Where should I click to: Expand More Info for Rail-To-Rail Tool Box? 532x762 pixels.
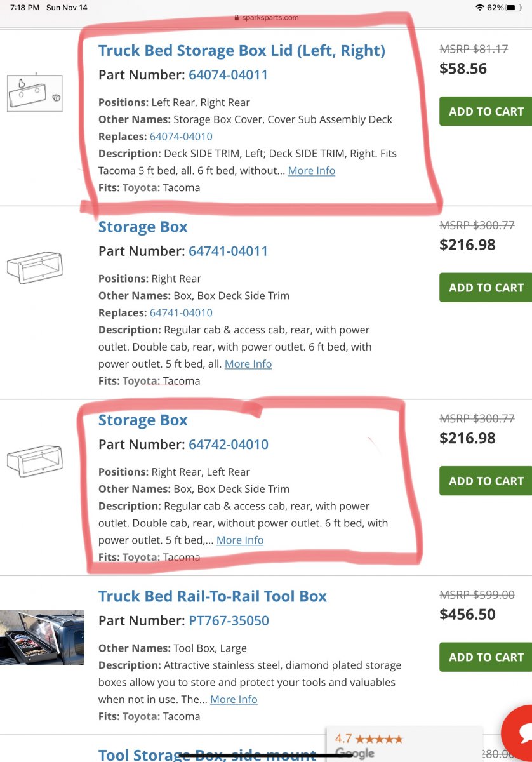[x=234, y=699]
